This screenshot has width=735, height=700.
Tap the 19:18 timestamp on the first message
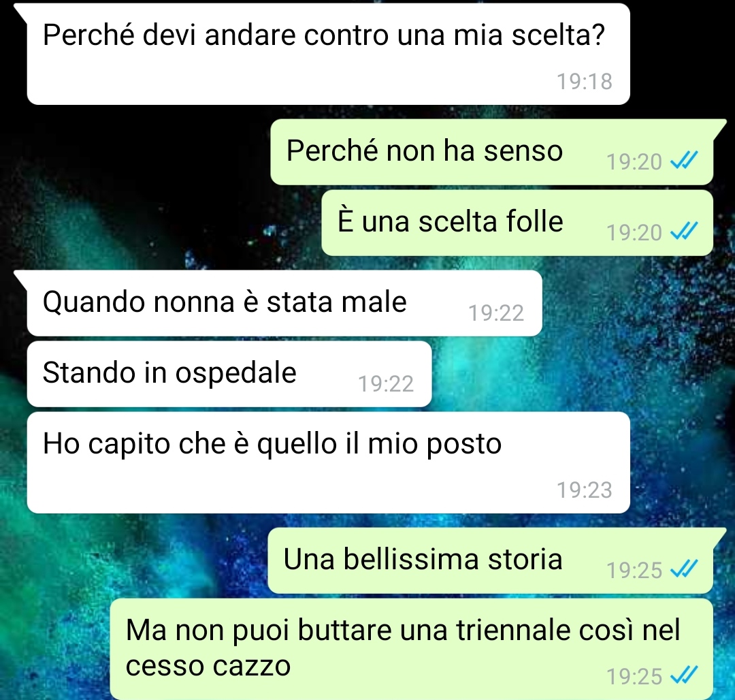(585, 82)
